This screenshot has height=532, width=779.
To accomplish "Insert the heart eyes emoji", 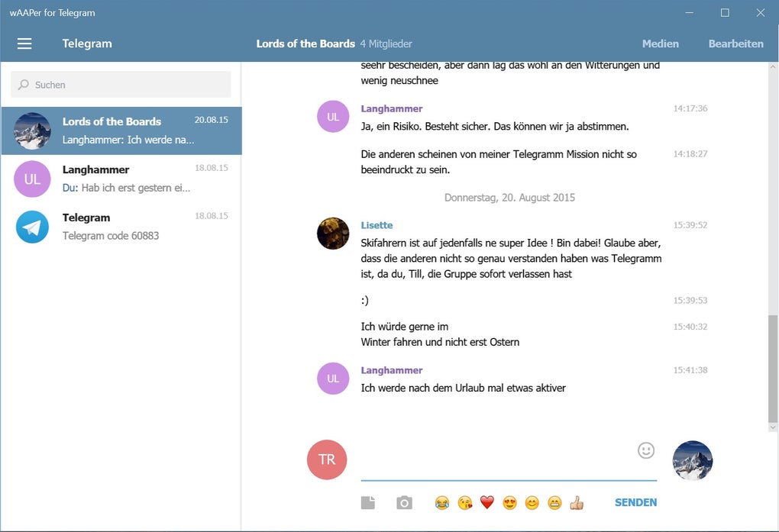I will click(509, 503).
